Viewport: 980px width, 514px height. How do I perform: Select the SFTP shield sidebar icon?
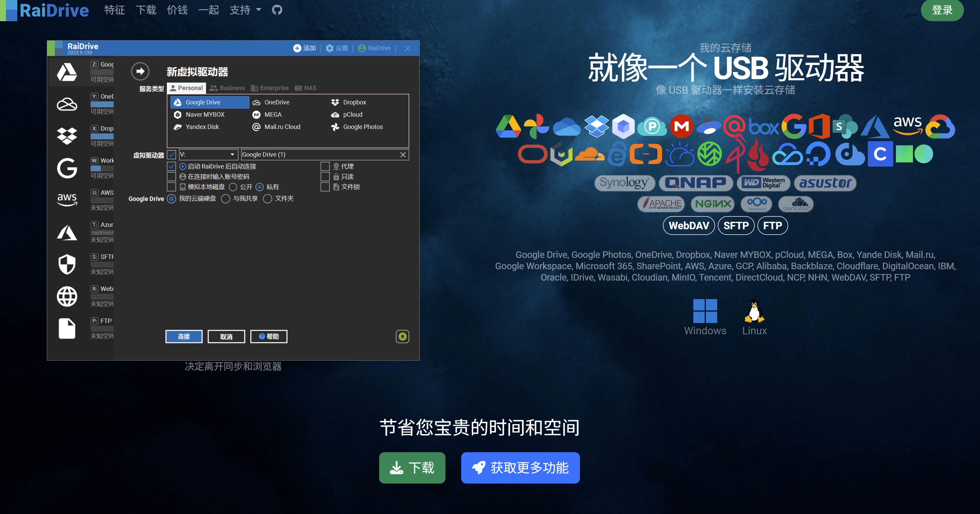point(67,264)
